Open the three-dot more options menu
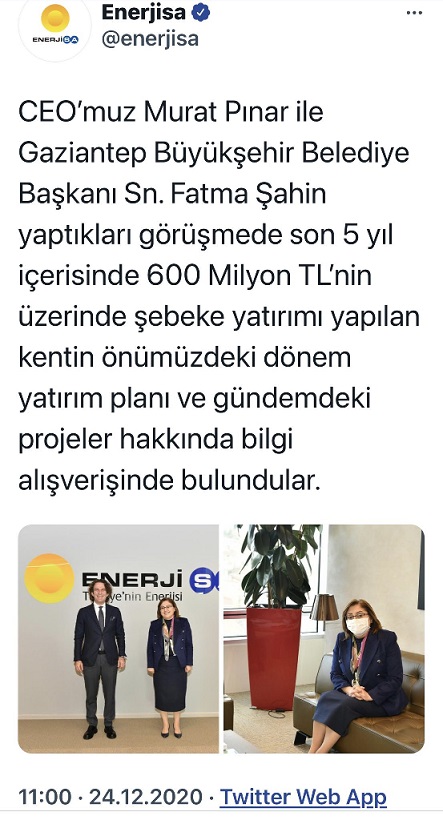This screenshot has height=820, width=443. click(414, 13)
